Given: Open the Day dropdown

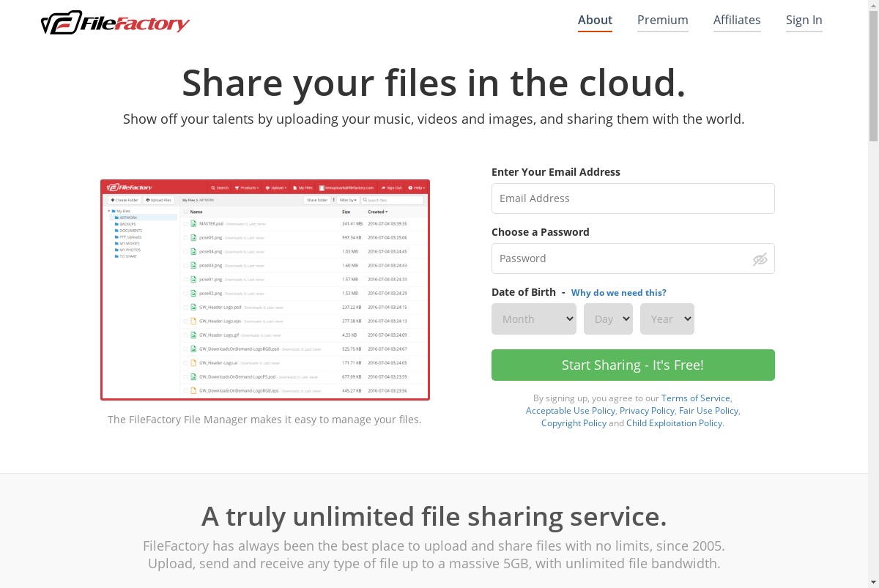Looking at the screenshot, I should (x=608, y=319).
